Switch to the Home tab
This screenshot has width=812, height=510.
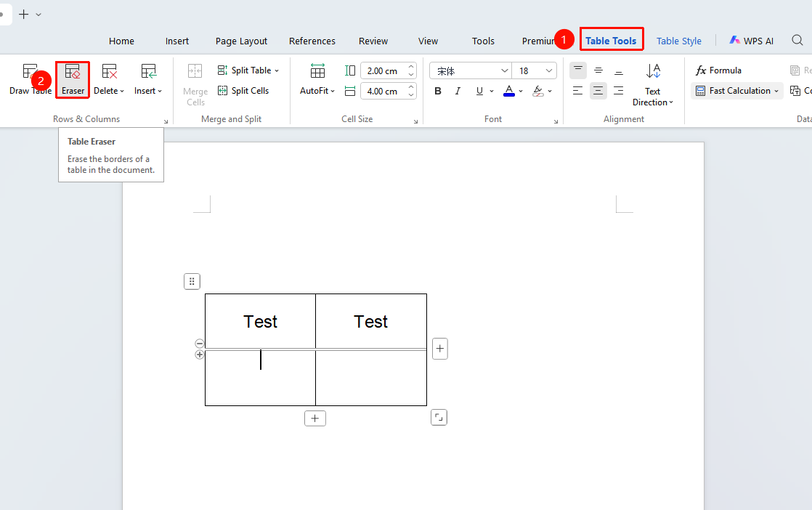coord(122,41)
